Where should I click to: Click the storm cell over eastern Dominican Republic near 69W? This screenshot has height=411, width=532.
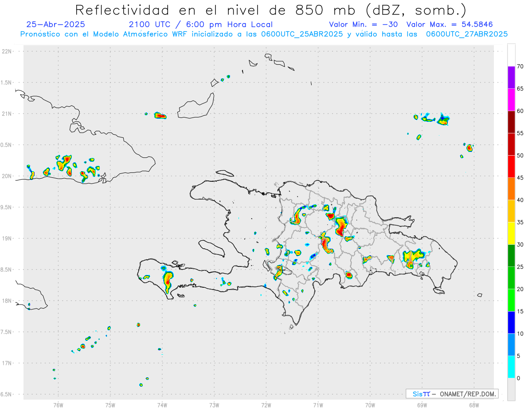click(x=413, y=258)
